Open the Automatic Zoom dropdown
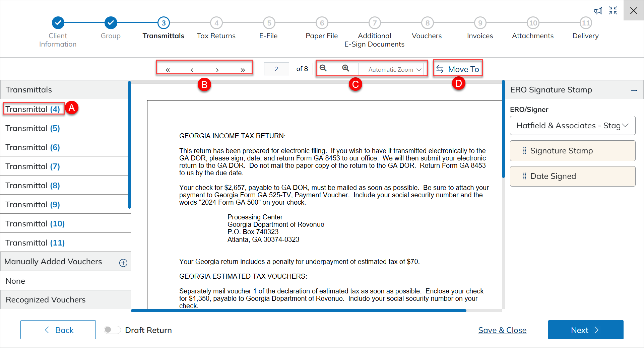This screenshot has width=644, height=348. (394, 69)
